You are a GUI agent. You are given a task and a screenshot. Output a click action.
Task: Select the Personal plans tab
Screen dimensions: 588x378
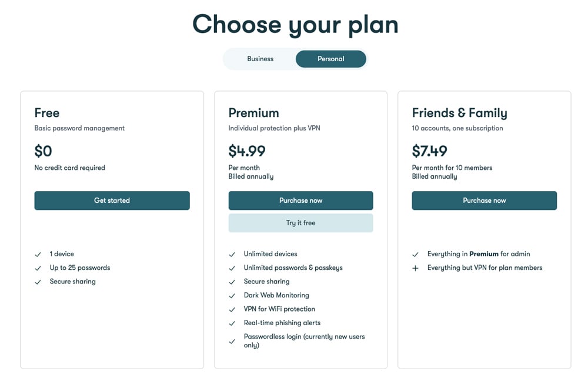[x=330, y=59]
